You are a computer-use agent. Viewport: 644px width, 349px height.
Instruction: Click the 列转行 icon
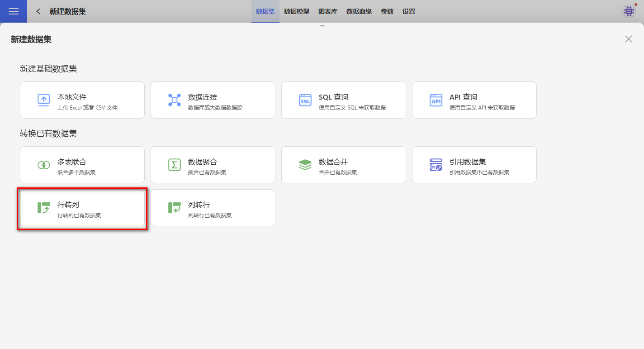click(175, 208)
